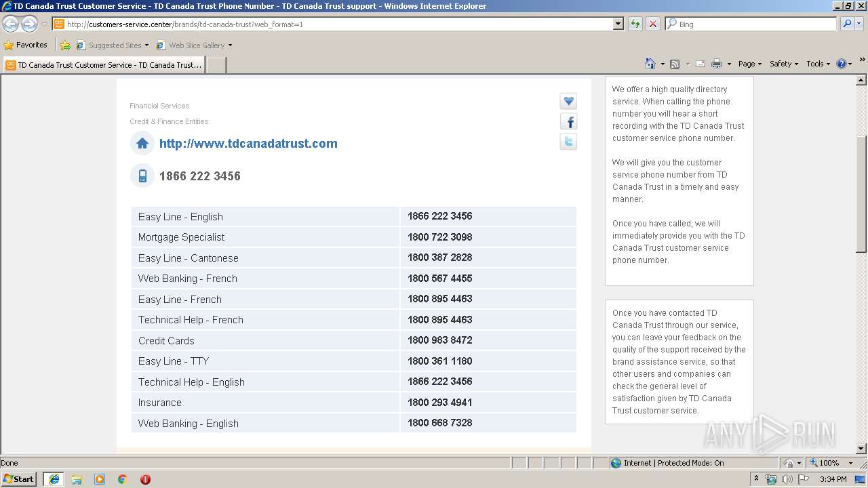Click the Read Mail envelope icon
The height and width of the screenshot is (488, 868).
point(701,64)
